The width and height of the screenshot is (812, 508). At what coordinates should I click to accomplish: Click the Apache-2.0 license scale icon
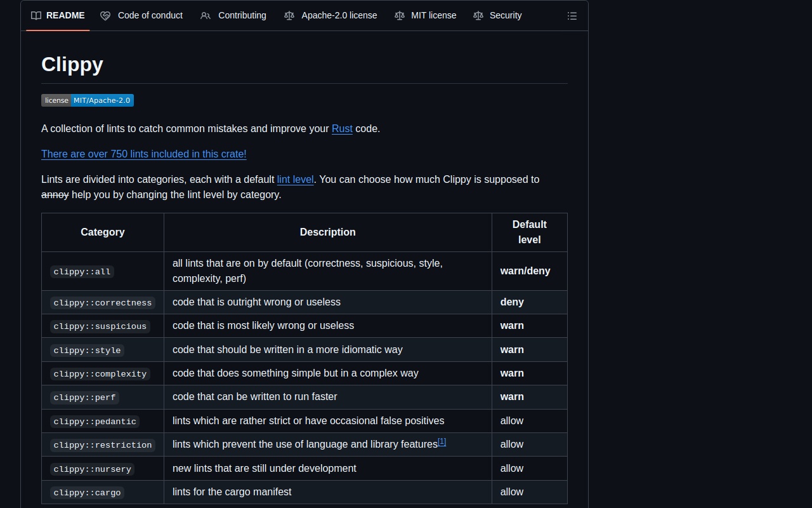pos(289,15)
